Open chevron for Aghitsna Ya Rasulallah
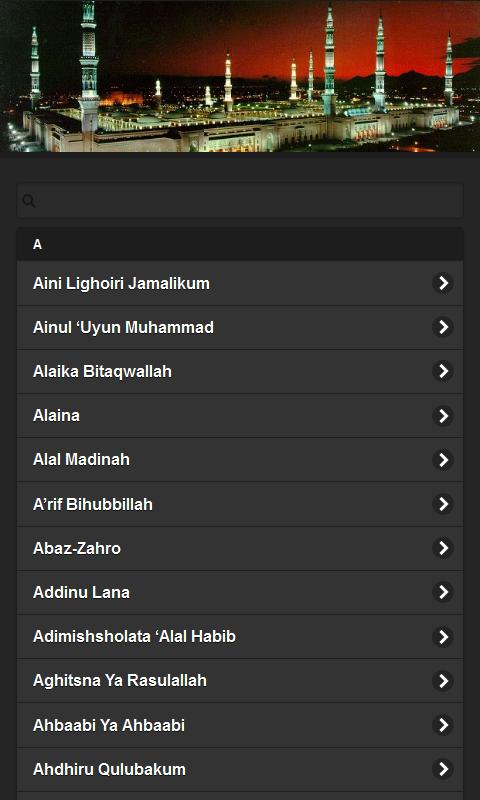This screenshot has width=480, height=800. pyautogui.click(x=443, y=681)
